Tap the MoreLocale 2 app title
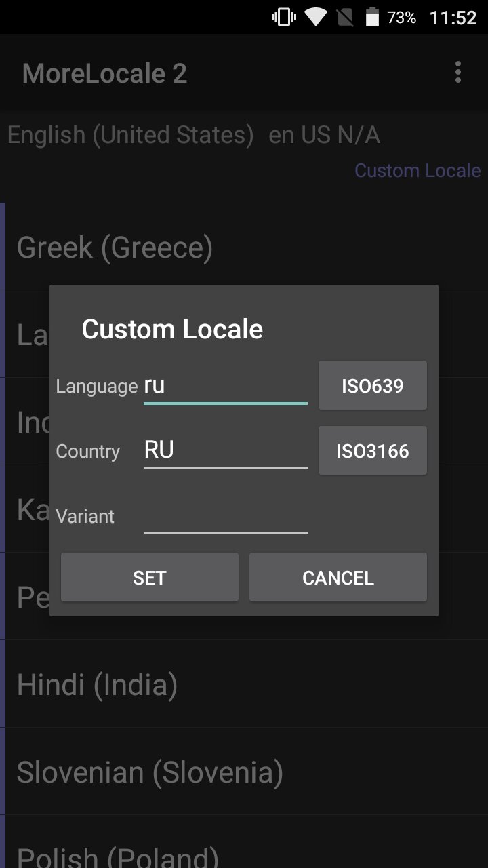The width and height of the screenshot is (488, 868). [x=104, y=73]
